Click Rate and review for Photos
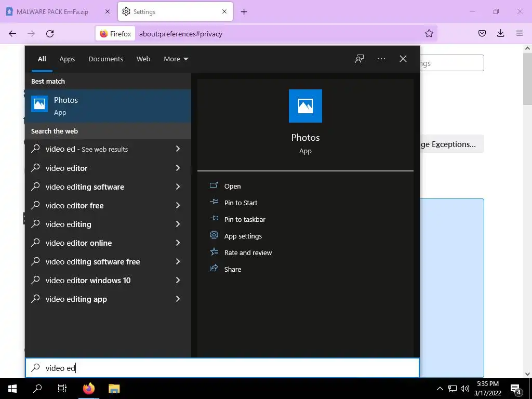Screen dimensions: 532x399 [248, 253]
